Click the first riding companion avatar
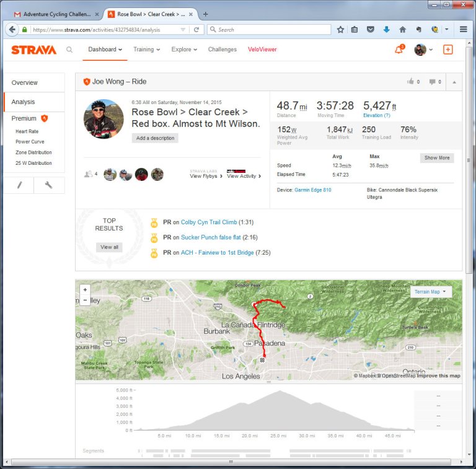 [x=110, y=175]
